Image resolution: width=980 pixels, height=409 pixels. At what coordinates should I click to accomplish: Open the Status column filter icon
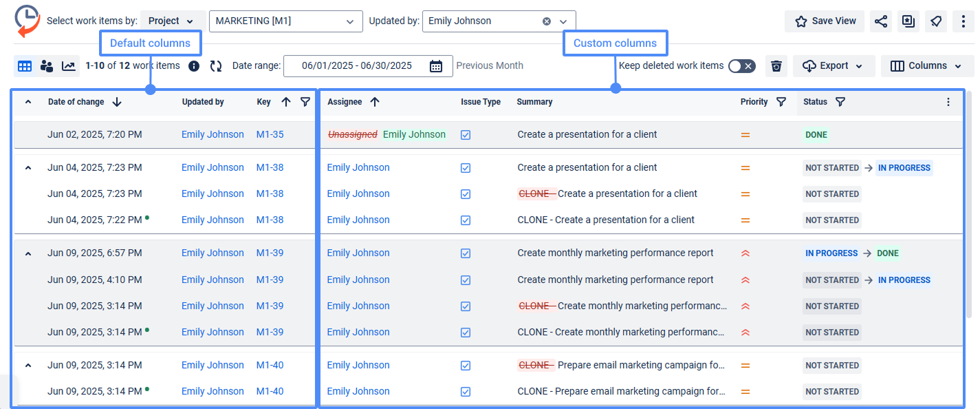point(840,102)
